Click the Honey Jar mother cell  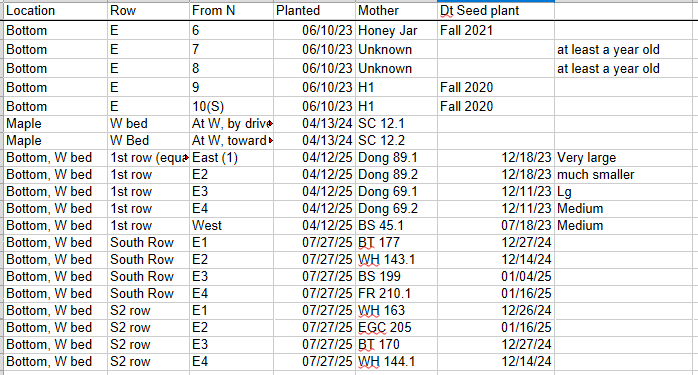coord(397,31)
